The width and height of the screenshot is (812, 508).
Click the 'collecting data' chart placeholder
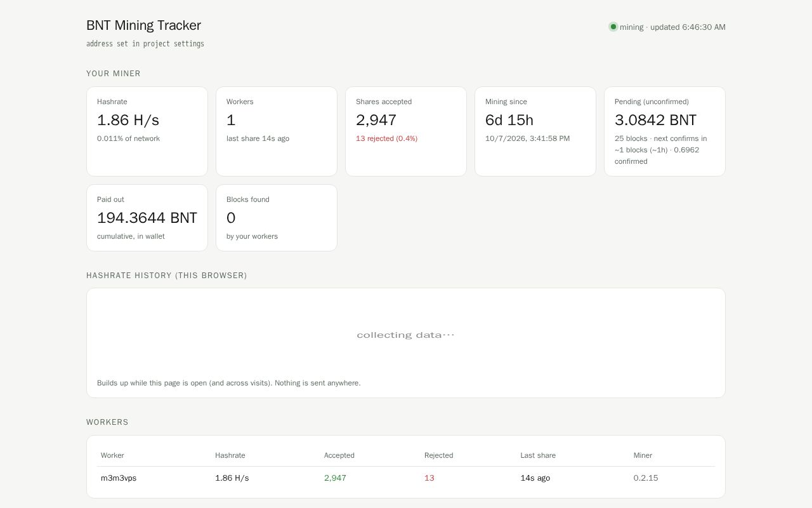tap(406, 335)
